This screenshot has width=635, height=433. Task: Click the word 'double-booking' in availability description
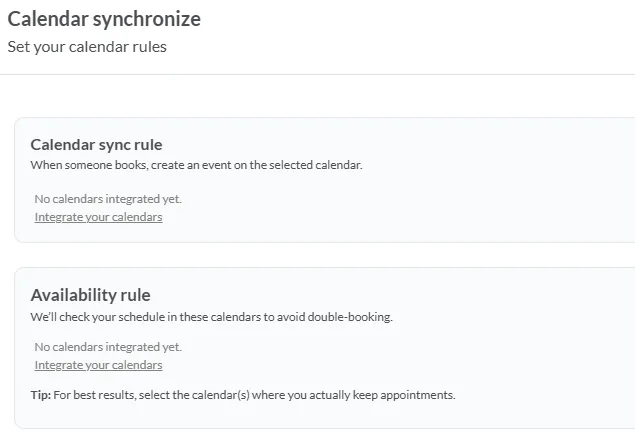(350, 317)
